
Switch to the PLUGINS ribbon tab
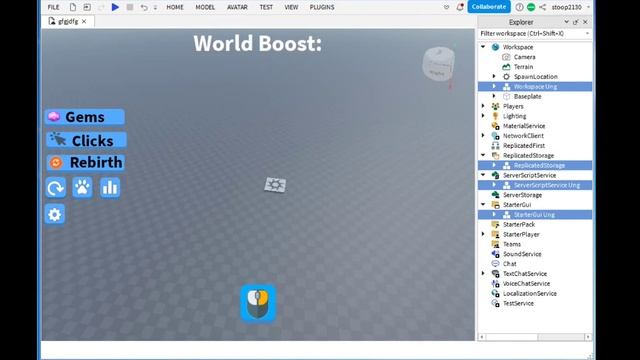click(x=322, y=7)
